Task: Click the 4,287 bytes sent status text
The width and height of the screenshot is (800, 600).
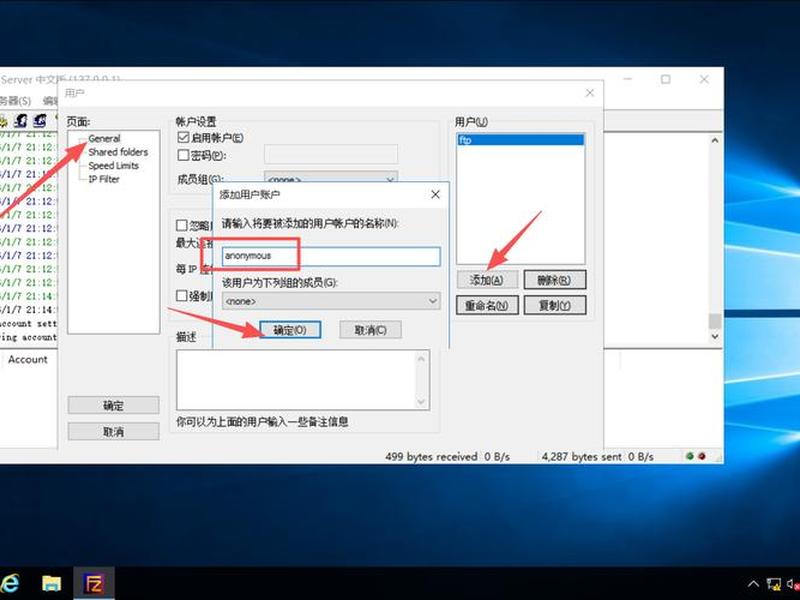Action: tap(582, 457)
